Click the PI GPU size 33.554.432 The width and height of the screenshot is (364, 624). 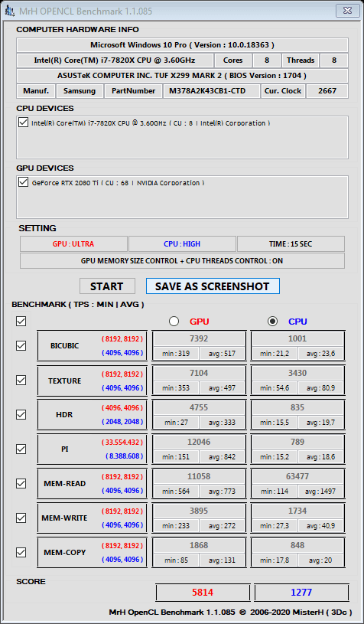(x=122, y=442)
